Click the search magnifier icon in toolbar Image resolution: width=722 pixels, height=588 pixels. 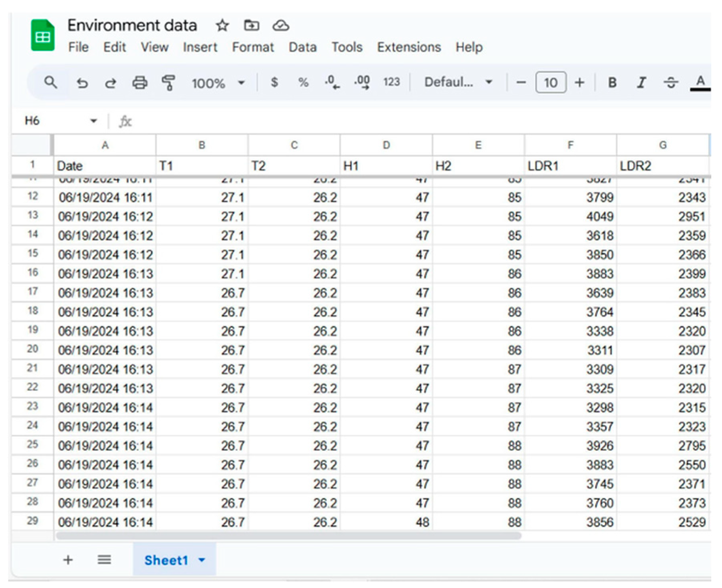(51, 83)
